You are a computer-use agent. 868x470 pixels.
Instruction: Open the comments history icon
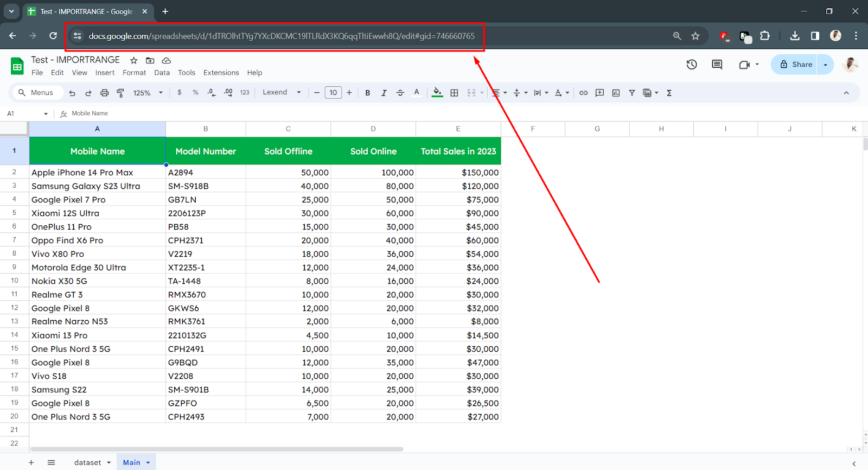click(717, 65)
